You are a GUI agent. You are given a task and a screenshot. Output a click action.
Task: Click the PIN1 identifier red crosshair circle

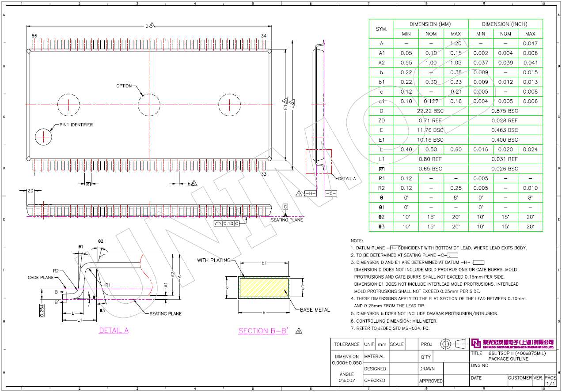tap(44, 137)
